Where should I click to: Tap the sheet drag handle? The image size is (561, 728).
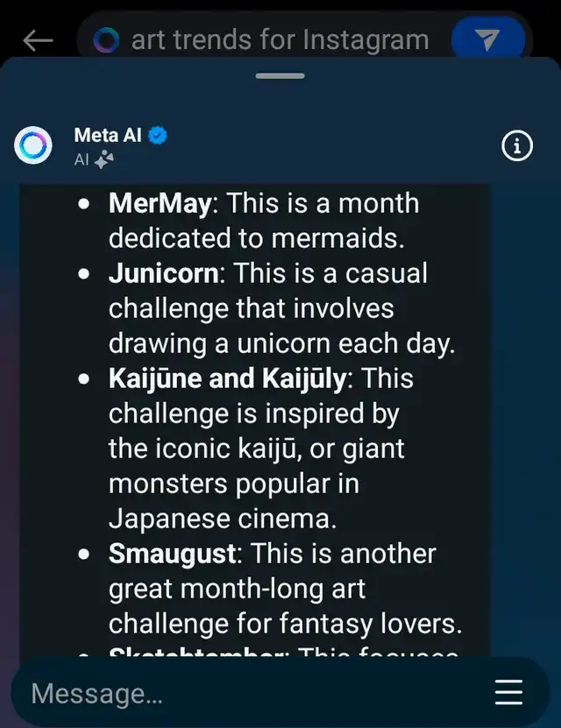pyautogui.click(x=280, y=75)
